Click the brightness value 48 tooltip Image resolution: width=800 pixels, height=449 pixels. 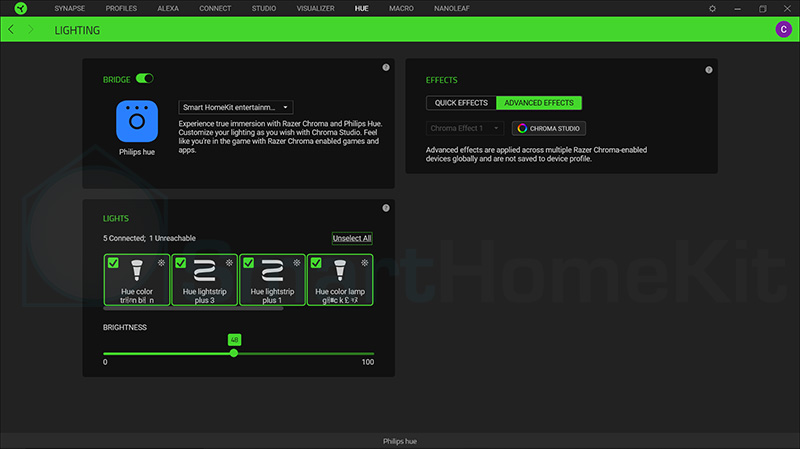point(234,339)
